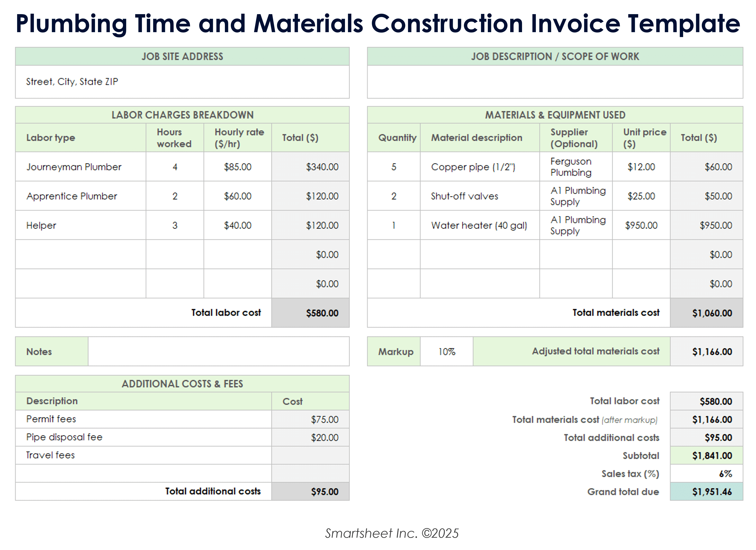Select the Permit fees cost $75.00 cell
The width and height of the screenshot is (756, 550).
(x=310, y=419)
